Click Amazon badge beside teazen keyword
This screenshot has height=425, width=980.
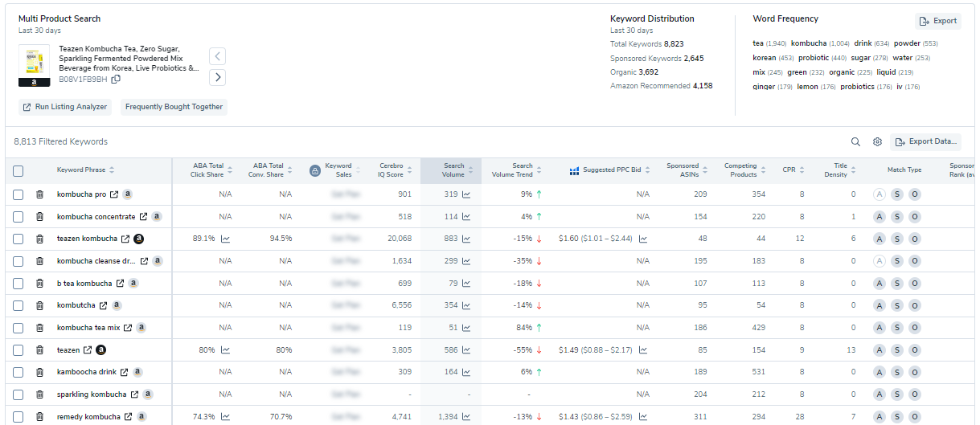point(101,350)
